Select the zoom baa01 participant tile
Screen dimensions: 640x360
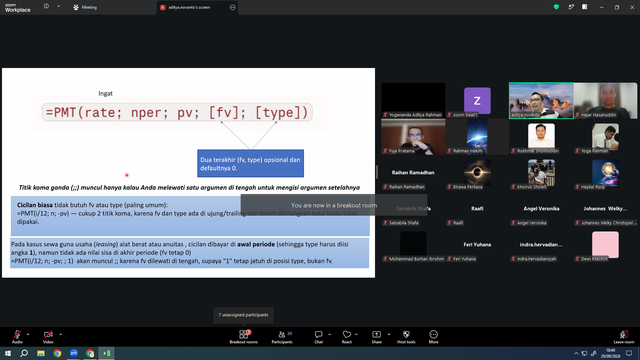[477, 100]
